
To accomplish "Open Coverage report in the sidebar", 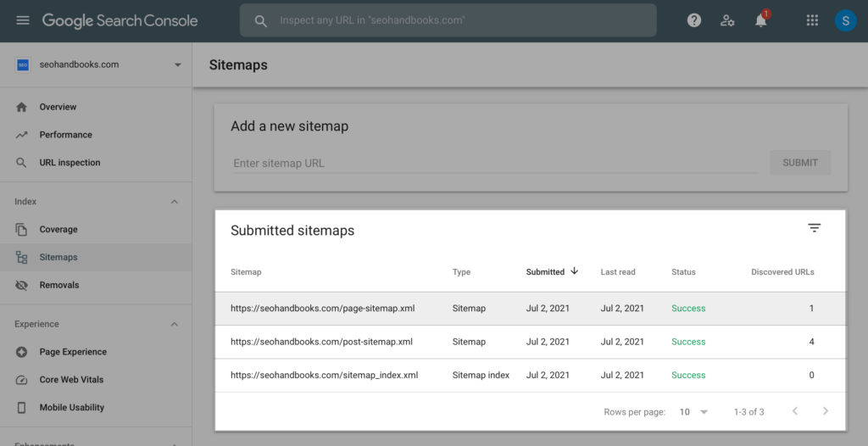I will (58, 230).
